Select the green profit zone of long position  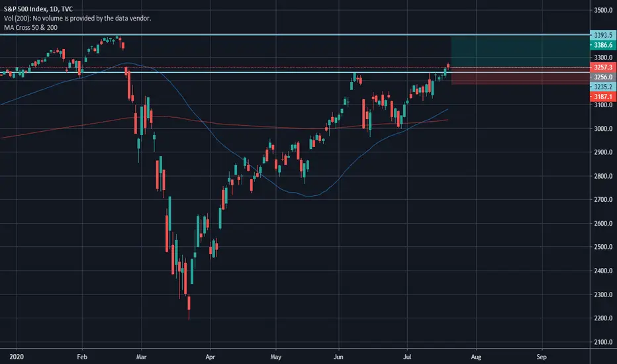520,52
